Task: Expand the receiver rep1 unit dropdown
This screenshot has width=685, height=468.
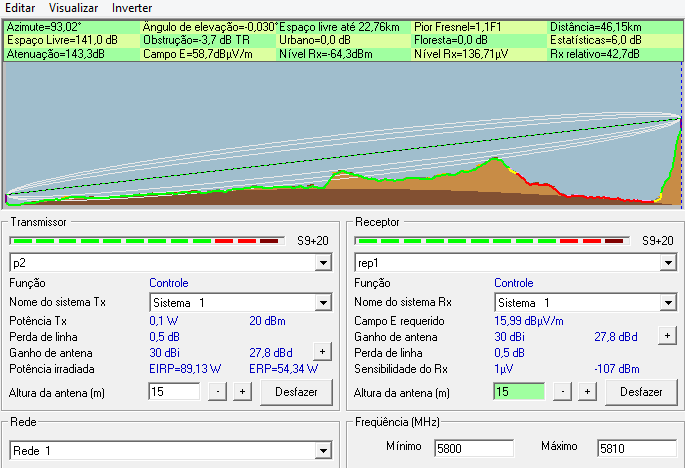Action: click(x=668, y=263)
